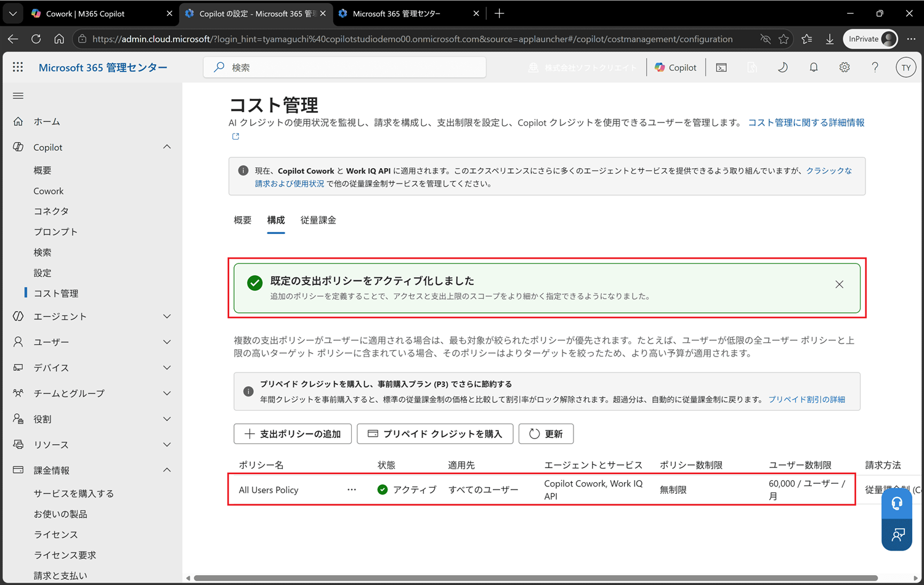Screen dimensions: 924x585
Task: Open browser downloads icon
Action: click(x=830, y=39)
